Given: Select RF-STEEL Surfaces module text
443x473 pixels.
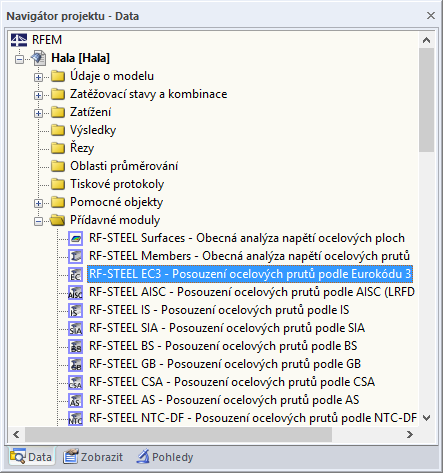Looking at the screenshot, I should pyautogui.click(x=247, y=238).
